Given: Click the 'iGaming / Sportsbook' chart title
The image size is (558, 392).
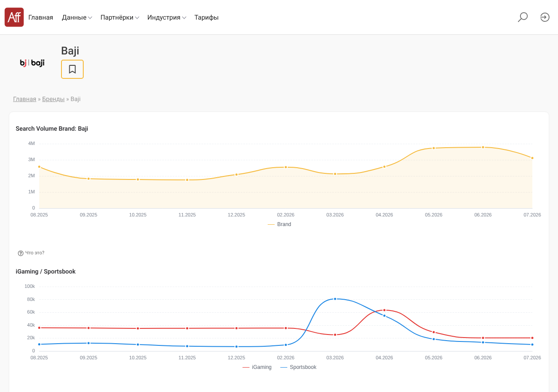Looking at the screenshot, I should [x=46, y=271].
